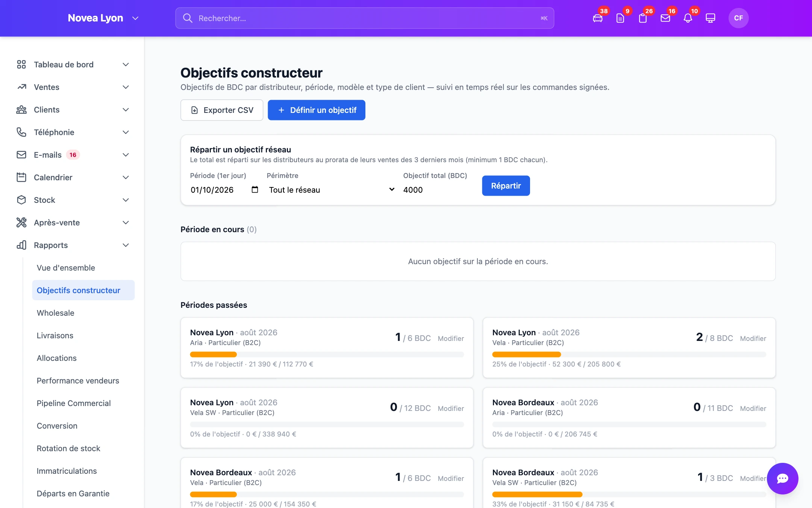
Task: Modify the Novea Lyon Vela SW objective
Action: (451, 408)
